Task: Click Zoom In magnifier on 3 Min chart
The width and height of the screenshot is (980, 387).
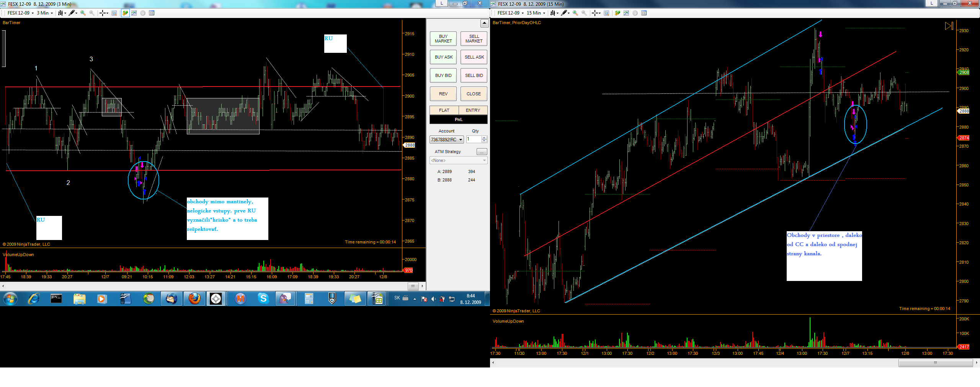Action: tap(83, 13)
